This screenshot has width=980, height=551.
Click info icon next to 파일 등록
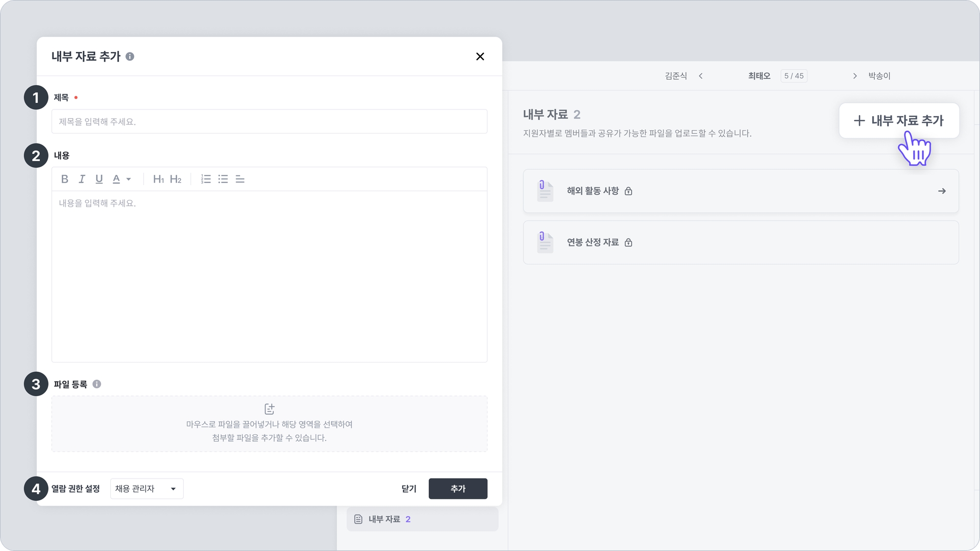pos(97,384)
